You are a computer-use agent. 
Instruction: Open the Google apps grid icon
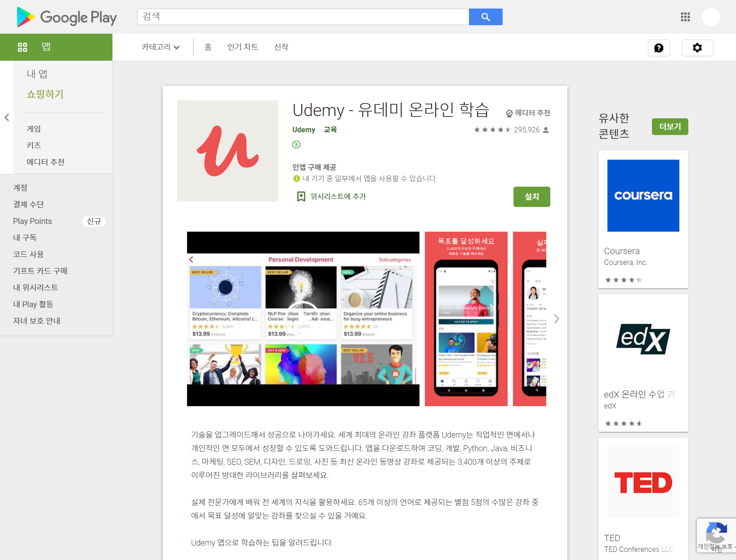coord(685,17)
